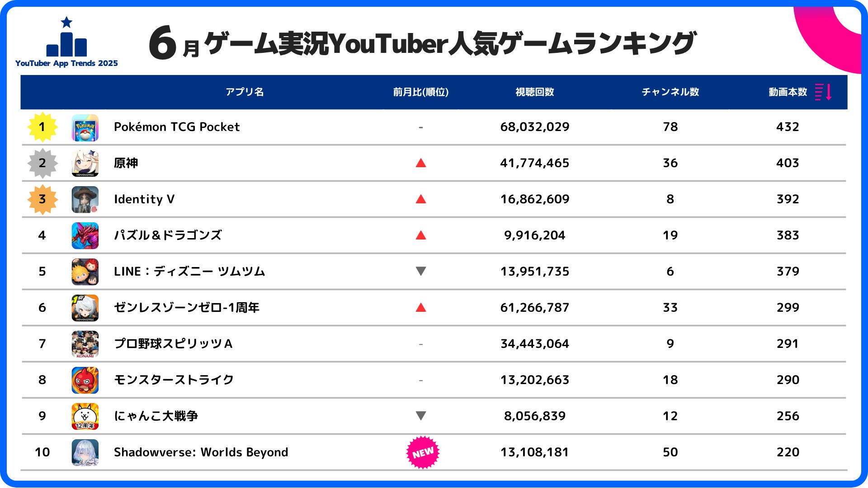Click the 前月比(順位) column header
Image resolution: width=868 pixels, height=488 pixels.
(421, 92)
